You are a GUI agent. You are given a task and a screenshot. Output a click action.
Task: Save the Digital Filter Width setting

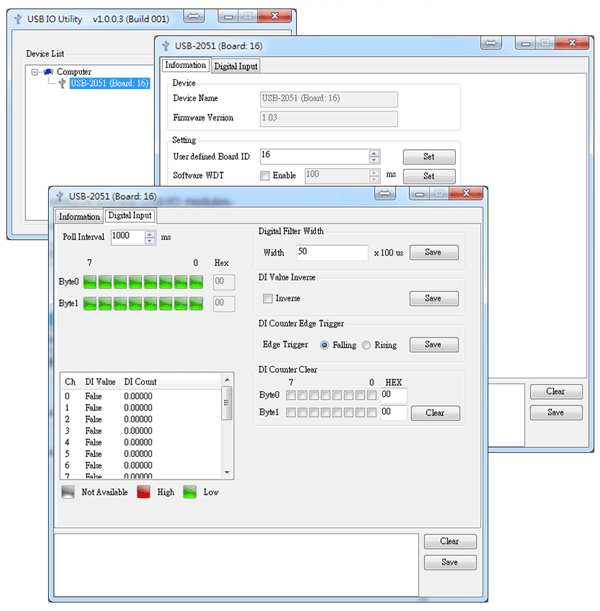[x=434, y=252]
